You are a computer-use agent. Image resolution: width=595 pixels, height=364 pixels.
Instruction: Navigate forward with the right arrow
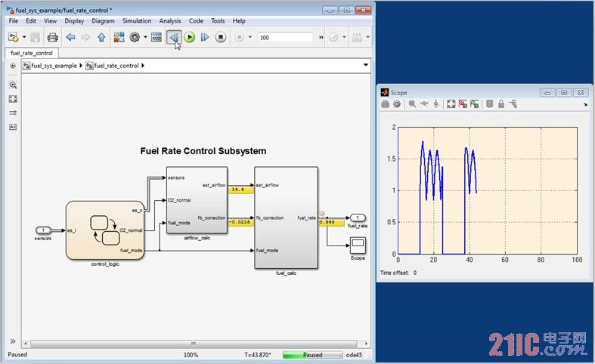(85, 37)
